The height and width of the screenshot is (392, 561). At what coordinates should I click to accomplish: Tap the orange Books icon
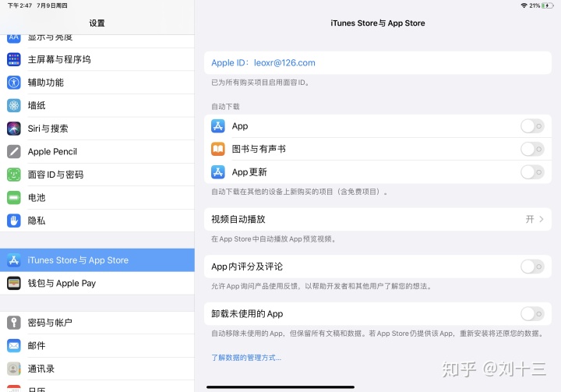point(218,149)
